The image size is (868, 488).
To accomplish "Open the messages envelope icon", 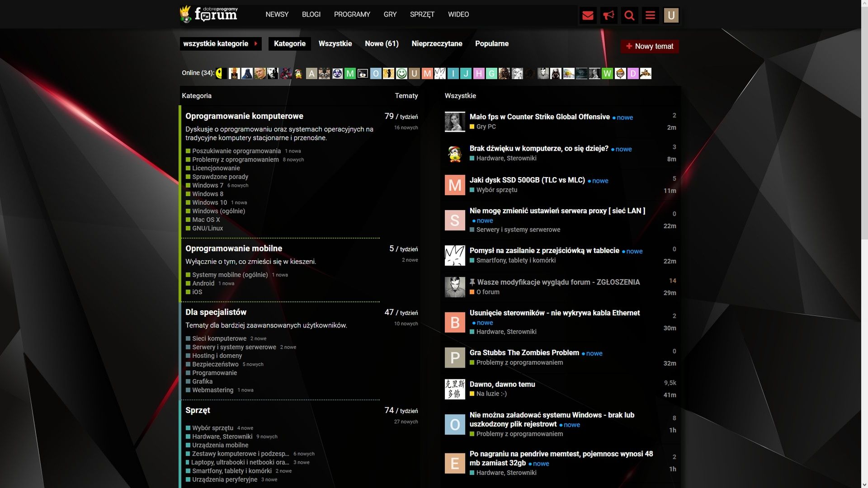I will [x=588, y=16].
